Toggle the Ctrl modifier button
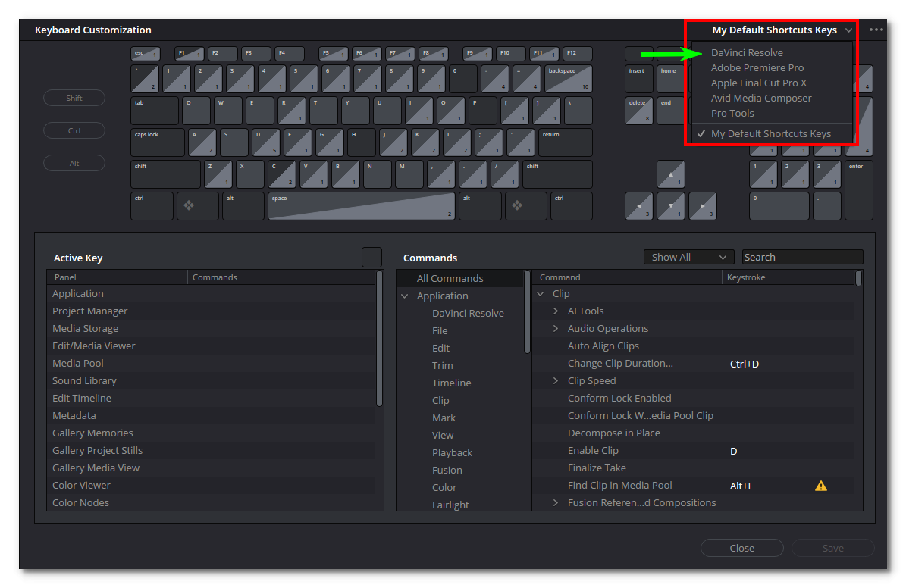The width and height of the screenshot is (906, 588). coord(74,130)
